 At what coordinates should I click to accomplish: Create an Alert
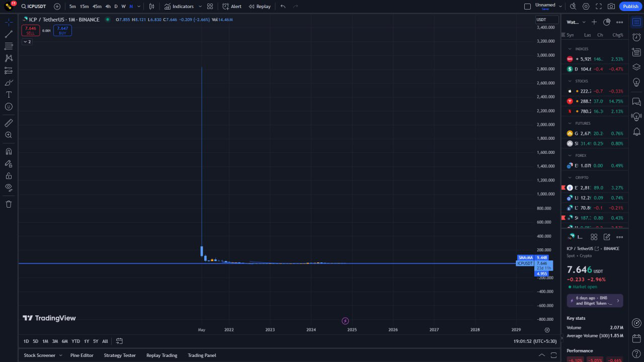(232, 7)
